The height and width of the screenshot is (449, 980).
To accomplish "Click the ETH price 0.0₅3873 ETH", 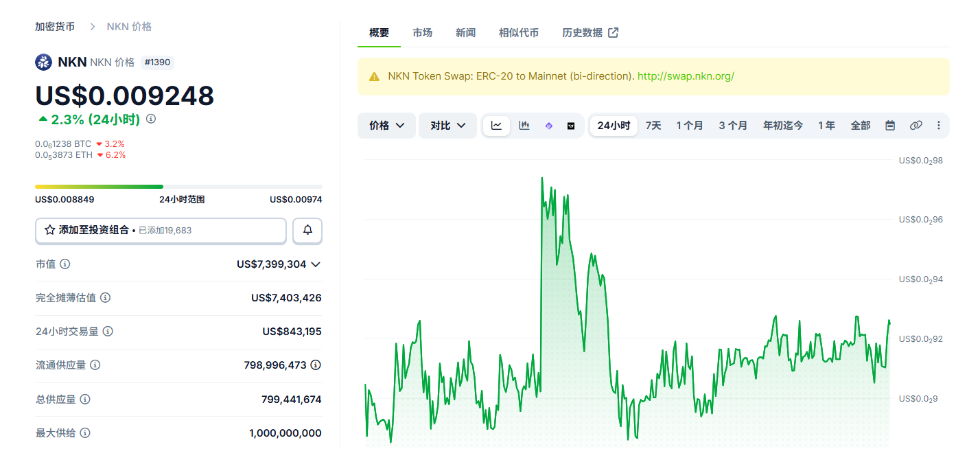I will pyautogui.click(x=64, y=155).
